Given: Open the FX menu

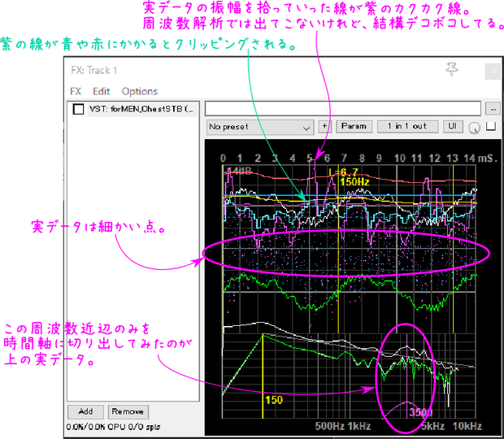Looking at the screenshot, I should (76, 92).
